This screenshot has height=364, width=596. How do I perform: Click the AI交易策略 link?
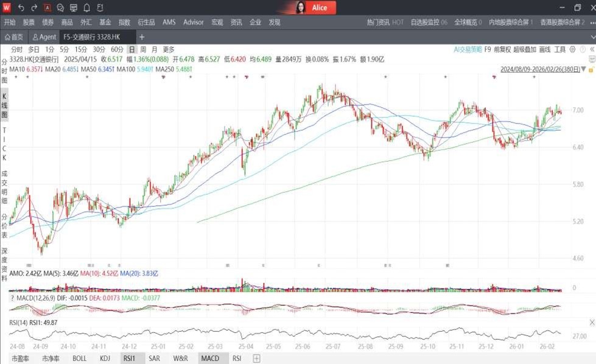pyautogui.click(x=468, y=49)
